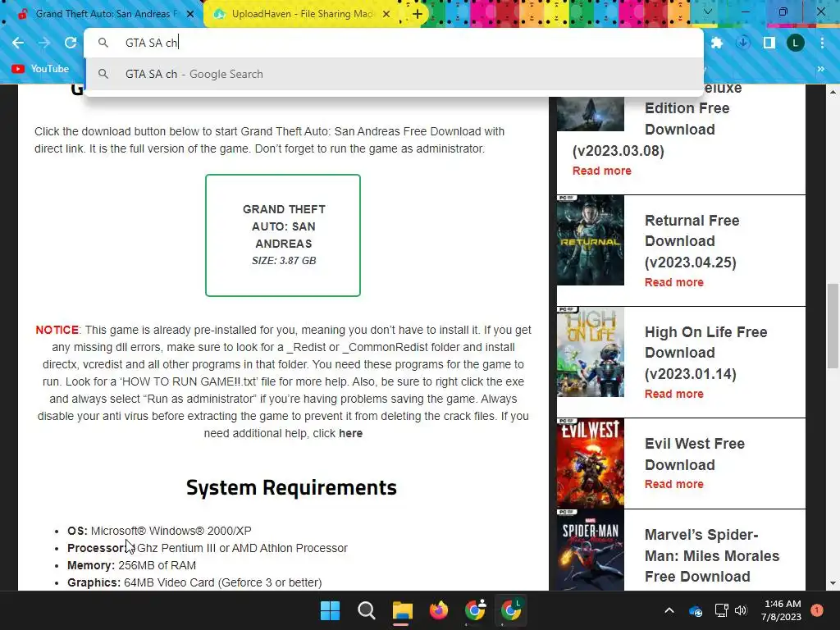840x630 pixels.
Task: Open the Spider-Man Miles Morales cover thumbnail
Action: pos(591,550)
